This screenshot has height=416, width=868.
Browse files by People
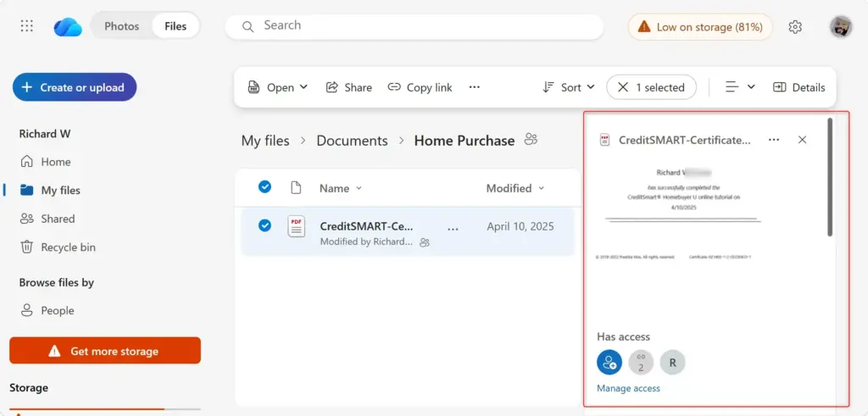click(47, 311)
